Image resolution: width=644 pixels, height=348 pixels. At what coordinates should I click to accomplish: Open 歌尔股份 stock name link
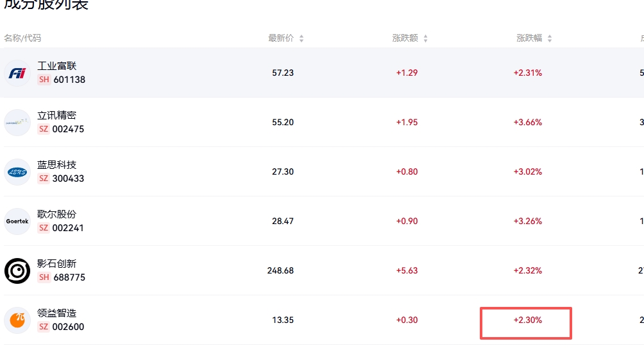tap(56, 214)
